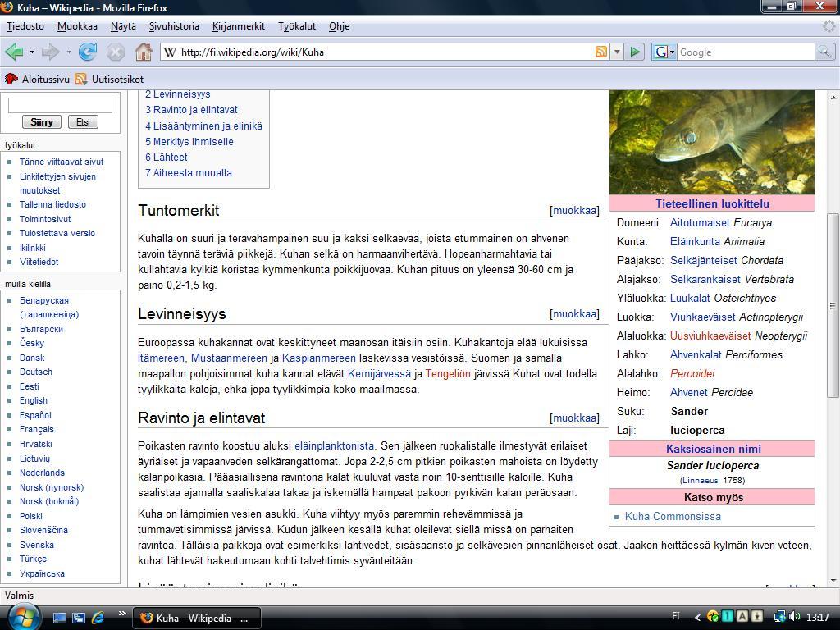Open the Ohje menu
The image size is (840, 630).
[339, 26]
